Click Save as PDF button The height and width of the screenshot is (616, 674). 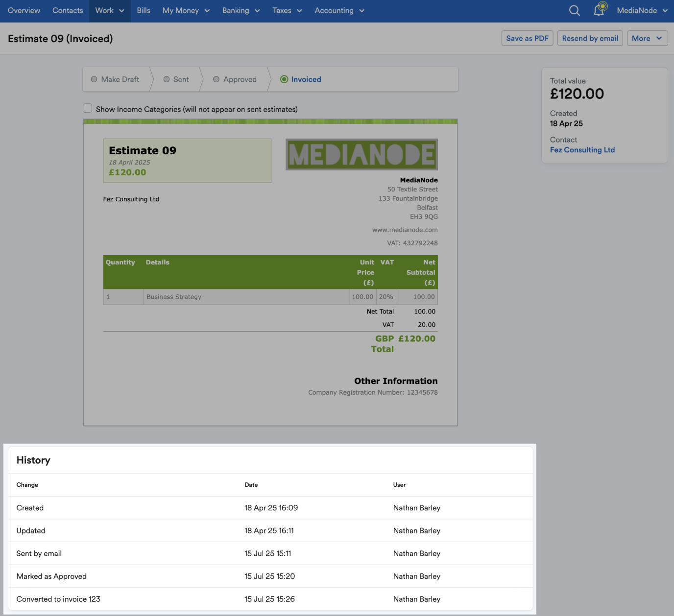click(x=528, y=38)
